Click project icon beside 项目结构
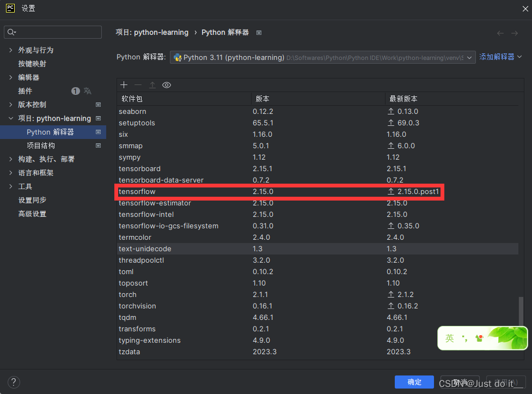532x394 pixels. point(99,146)
